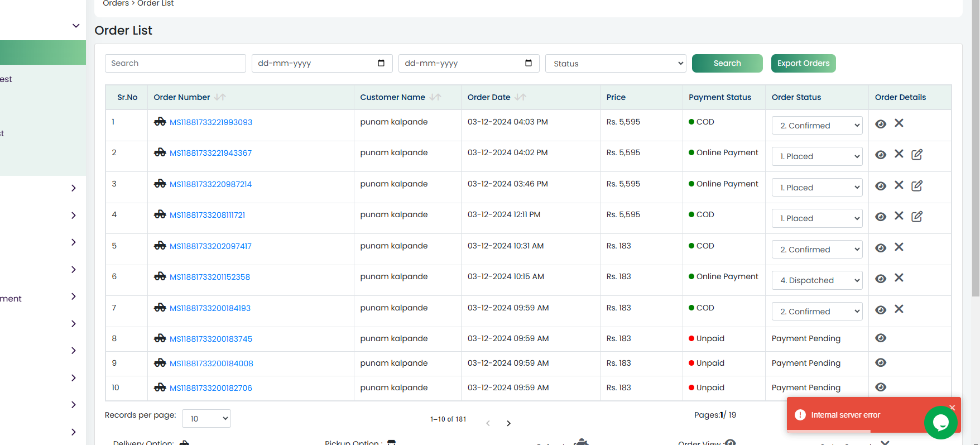This screenshot has width=980, height=445.
Task: Open the second date picker field
Action: (469, 63)
